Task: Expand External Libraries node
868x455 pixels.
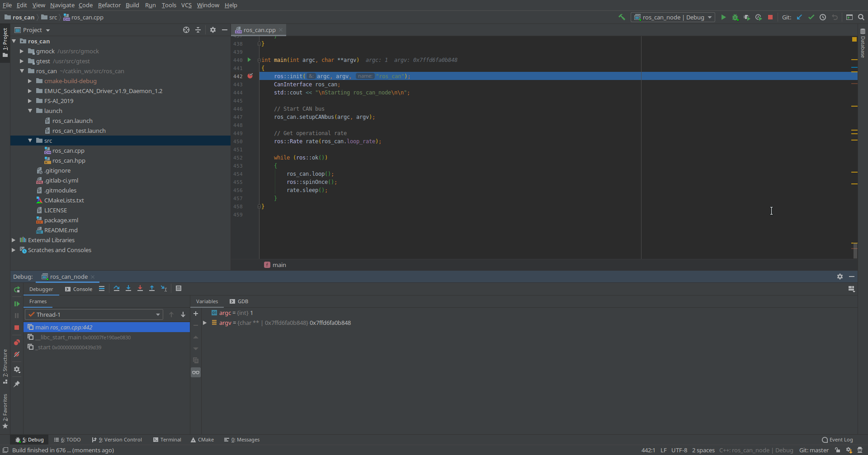Action: pyautogui.click(x=14, y=240)
